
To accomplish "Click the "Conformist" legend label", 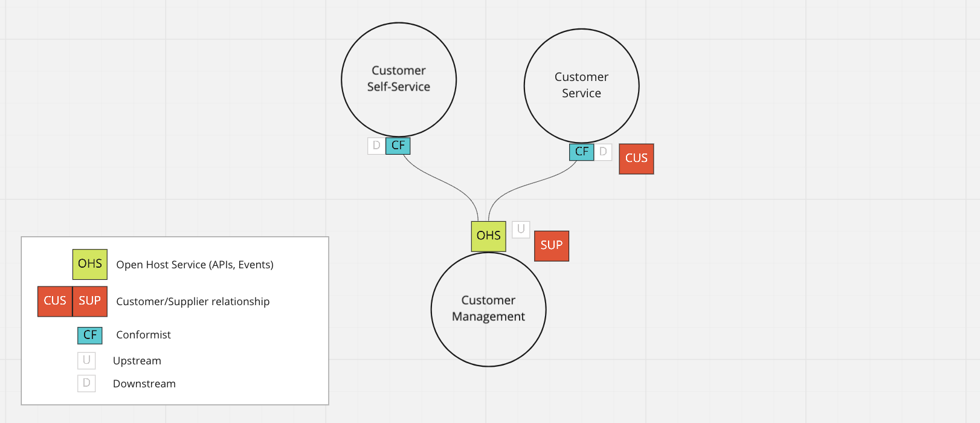I will [143, 335].
